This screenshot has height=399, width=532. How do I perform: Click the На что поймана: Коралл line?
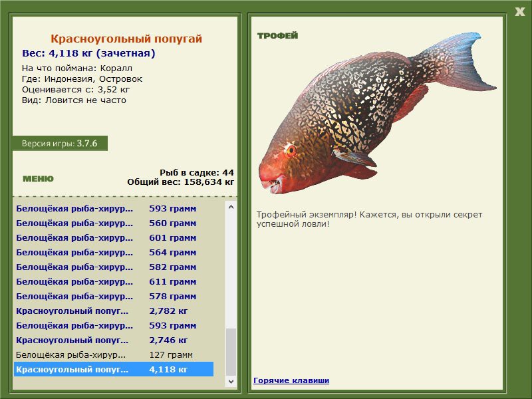tap(77, 68)
